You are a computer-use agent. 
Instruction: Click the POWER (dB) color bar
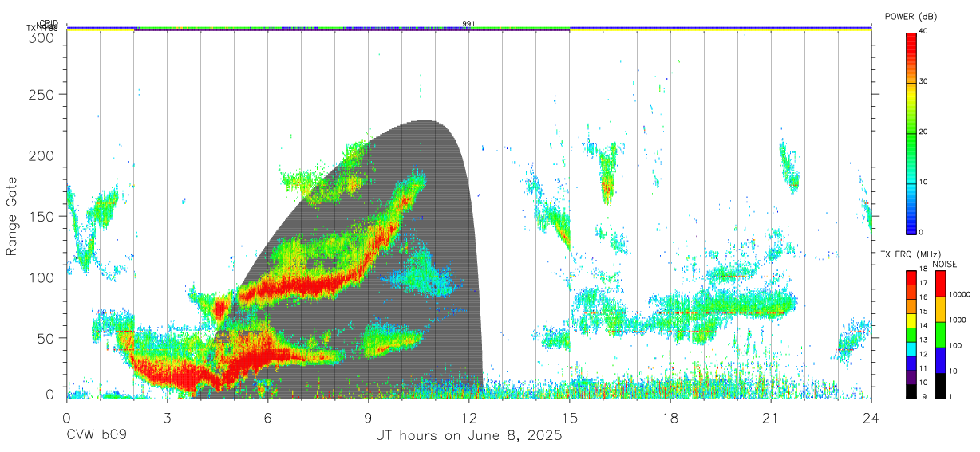coord(911,132)
